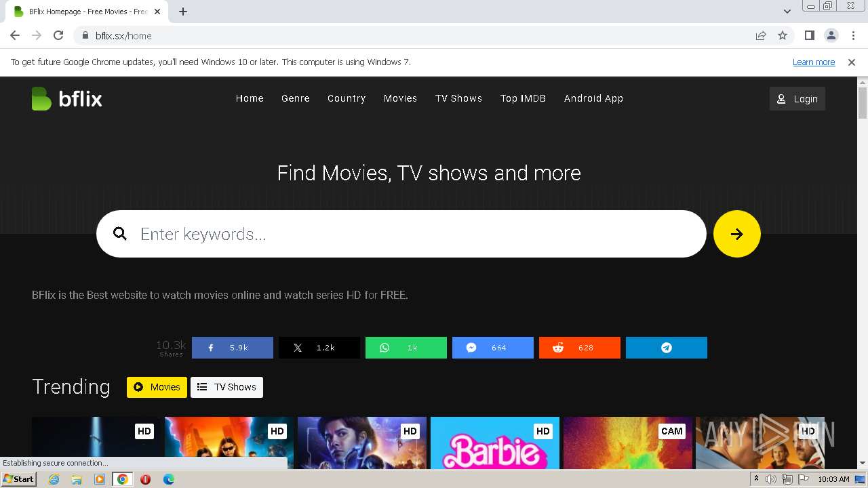Click the magnifier icon in the search box
The image size is (868, 488).
click(x=120, y=234)
